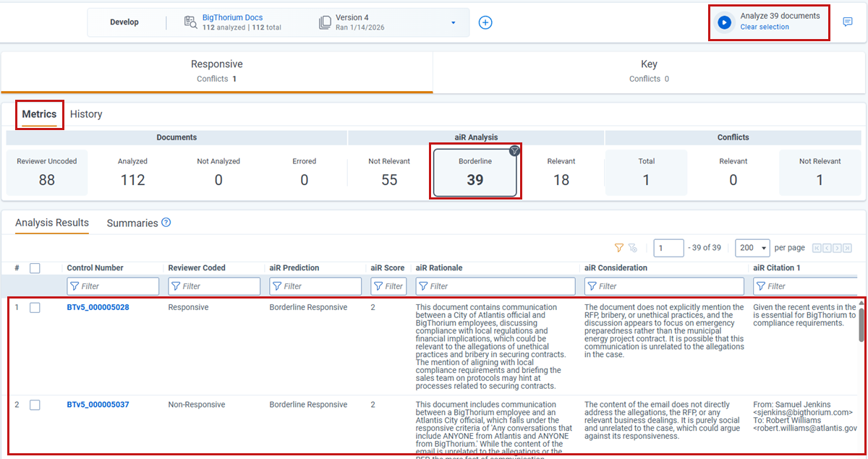Select all rows with header checkbox
This screenshot has height=459, width=868.
coord(35,268)
